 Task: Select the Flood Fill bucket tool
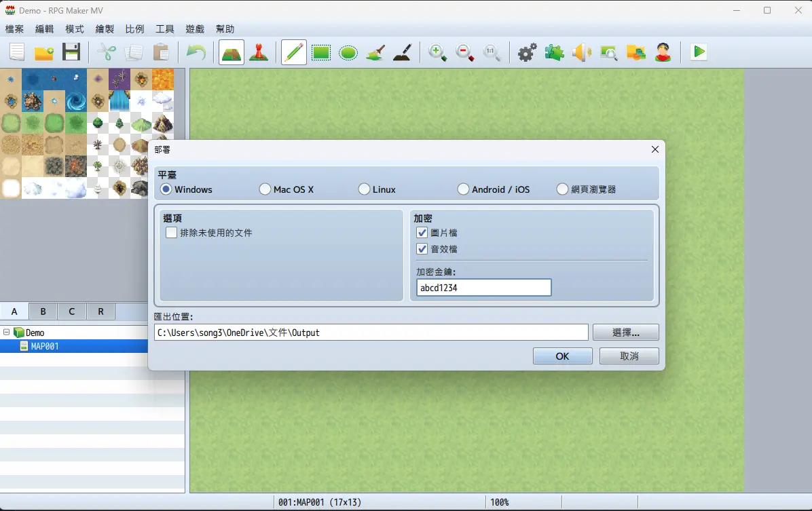pyautogui.click(x=375, y=52)
